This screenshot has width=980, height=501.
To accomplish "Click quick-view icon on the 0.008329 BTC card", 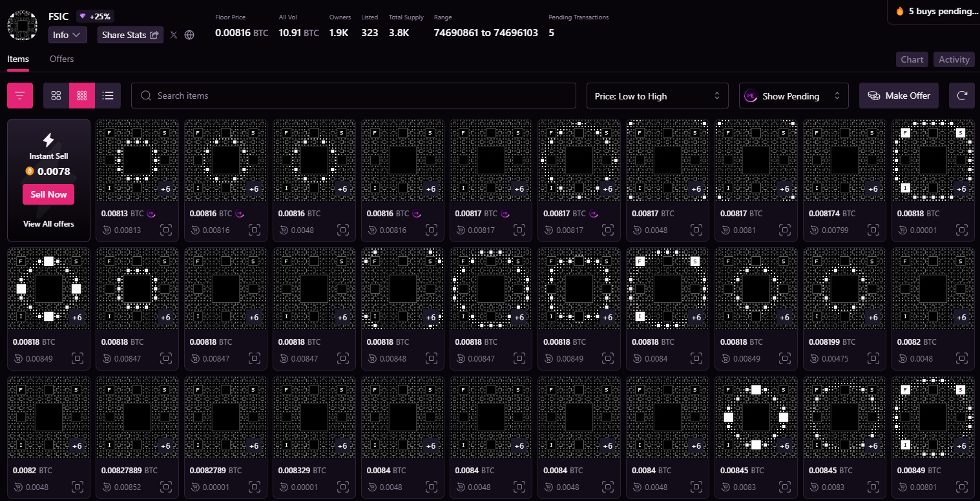I will tap(342, 487).
